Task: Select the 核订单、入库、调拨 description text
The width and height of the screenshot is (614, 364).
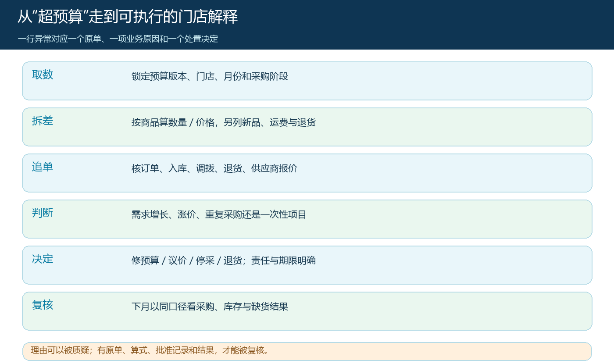Action: [x=214, y=168]
